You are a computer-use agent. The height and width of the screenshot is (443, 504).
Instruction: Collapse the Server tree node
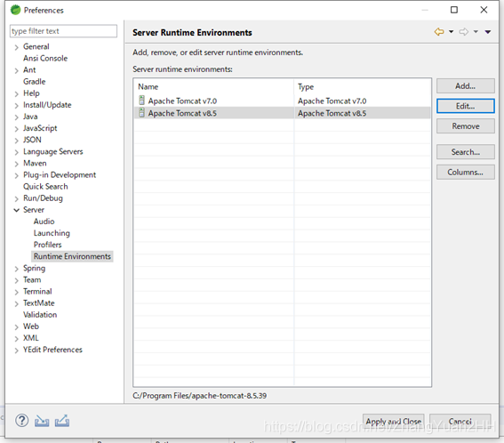coord(16,210)
